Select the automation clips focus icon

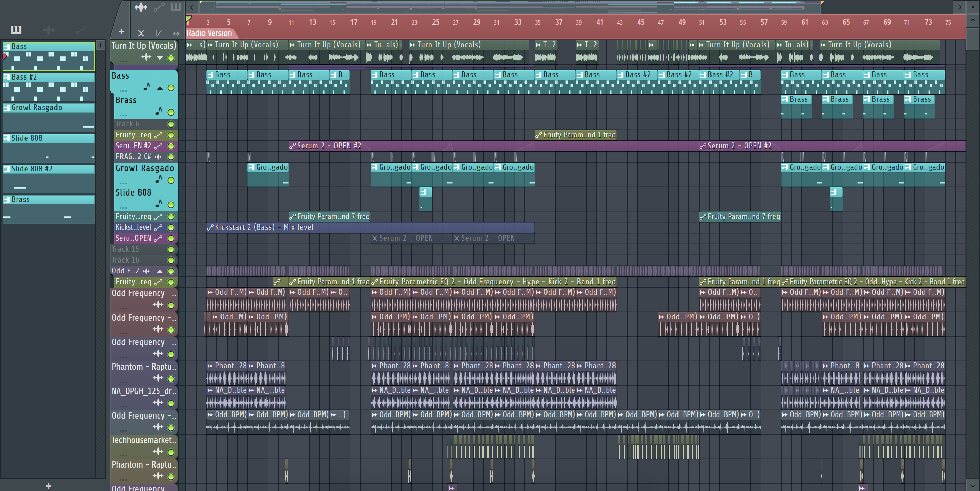pos(159,7)
